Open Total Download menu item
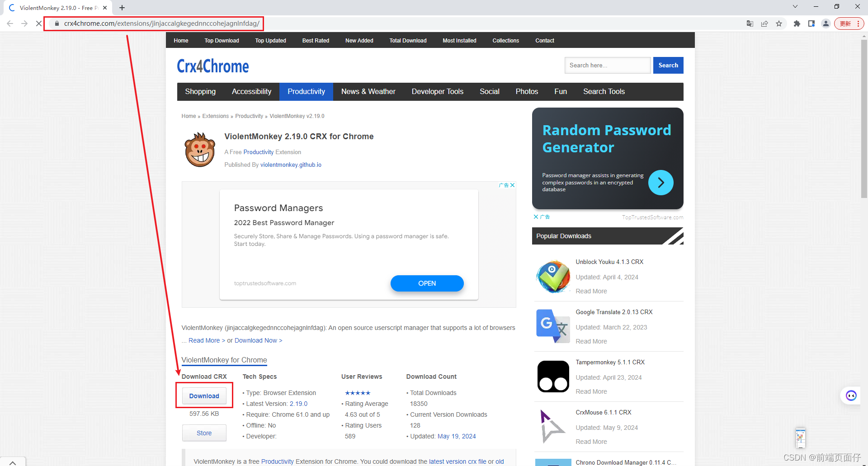This screenshot has width=868, height=466. coord(408,41)
